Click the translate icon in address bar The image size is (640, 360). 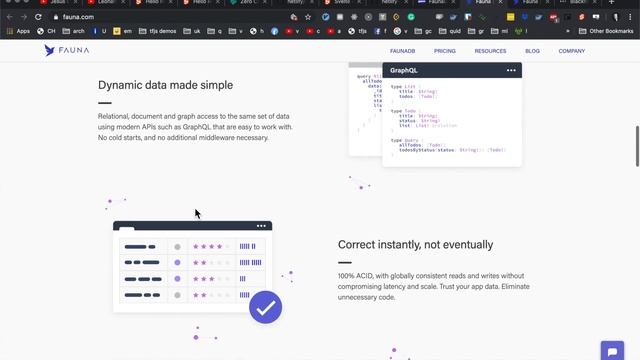(293, 17)
